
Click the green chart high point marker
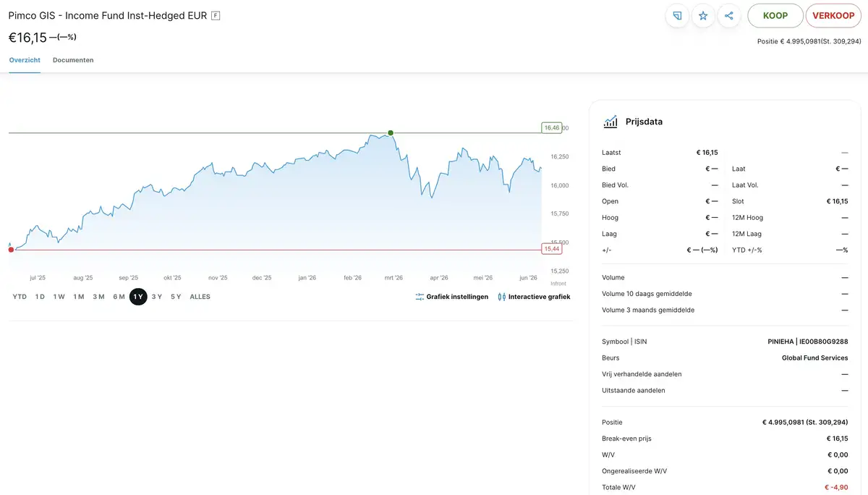(x=391, y=133)
